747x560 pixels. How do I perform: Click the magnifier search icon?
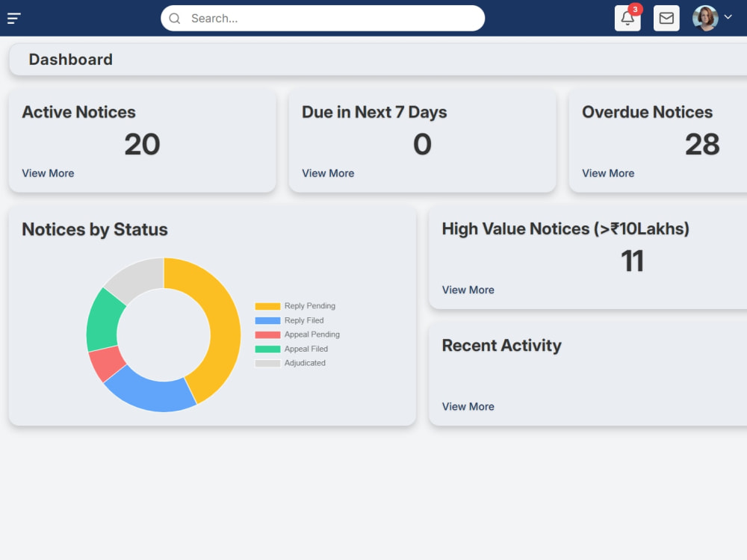pyautogui.click(x=175, y=19)
